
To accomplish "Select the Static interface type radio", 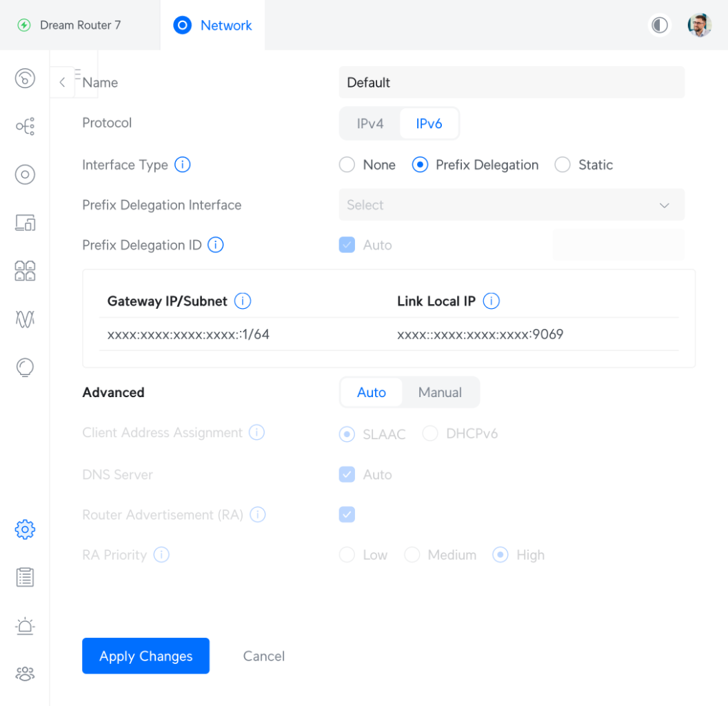I will click(x=563, y=164).
